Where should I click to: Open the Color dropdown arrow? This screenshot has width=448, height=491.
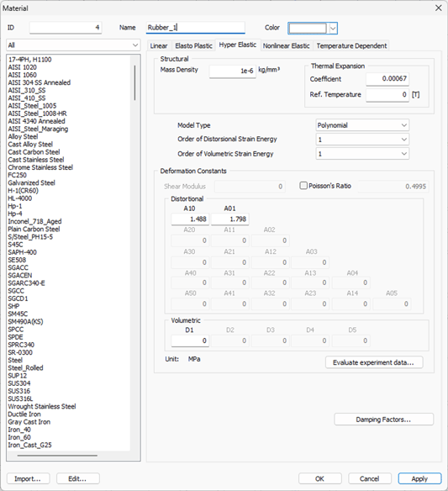(x=333, y=29)
